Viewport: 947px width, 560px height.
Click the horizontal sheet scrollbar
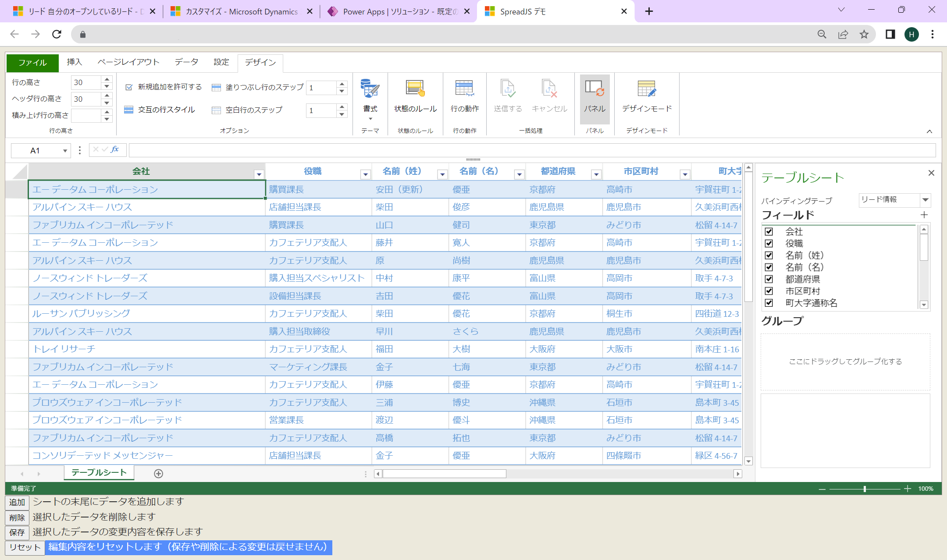click(x=445, y=474)
